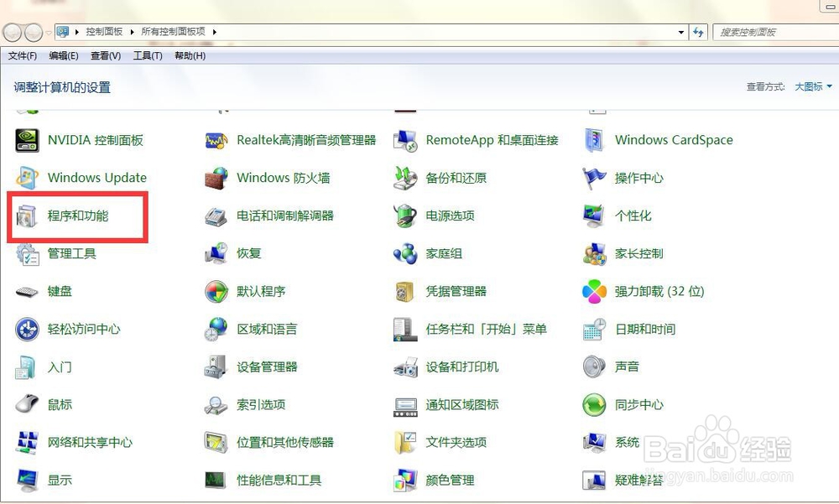
Task: Open the 颜色管理 link
Action: click(450, 481)
